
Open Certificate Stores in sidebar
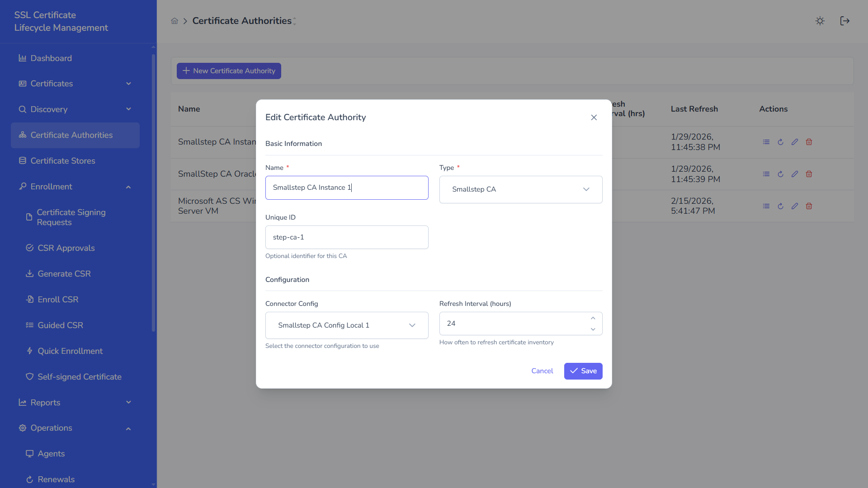coord(63,161)
